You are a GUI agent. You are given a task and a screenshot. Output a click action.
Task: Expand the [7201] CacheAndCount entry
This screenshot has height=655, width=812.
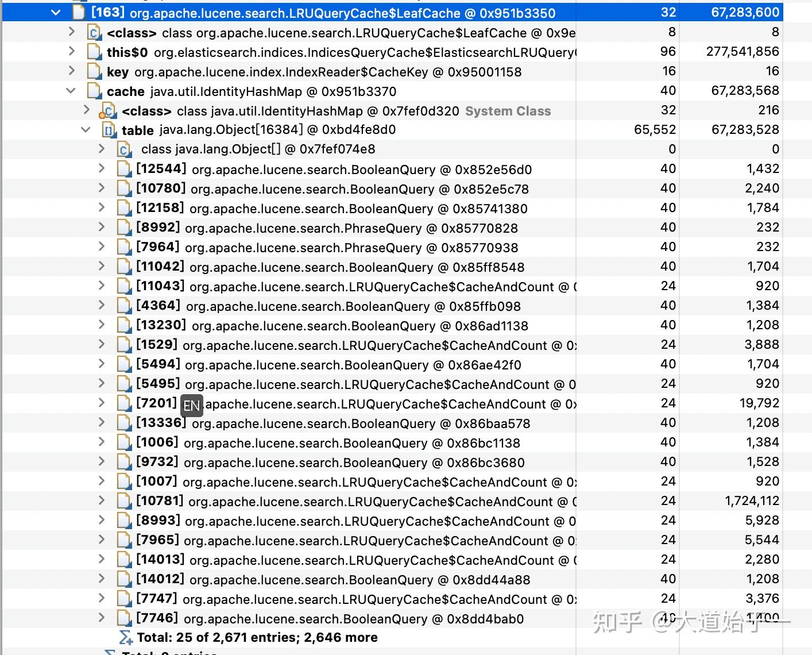(102, 403)
